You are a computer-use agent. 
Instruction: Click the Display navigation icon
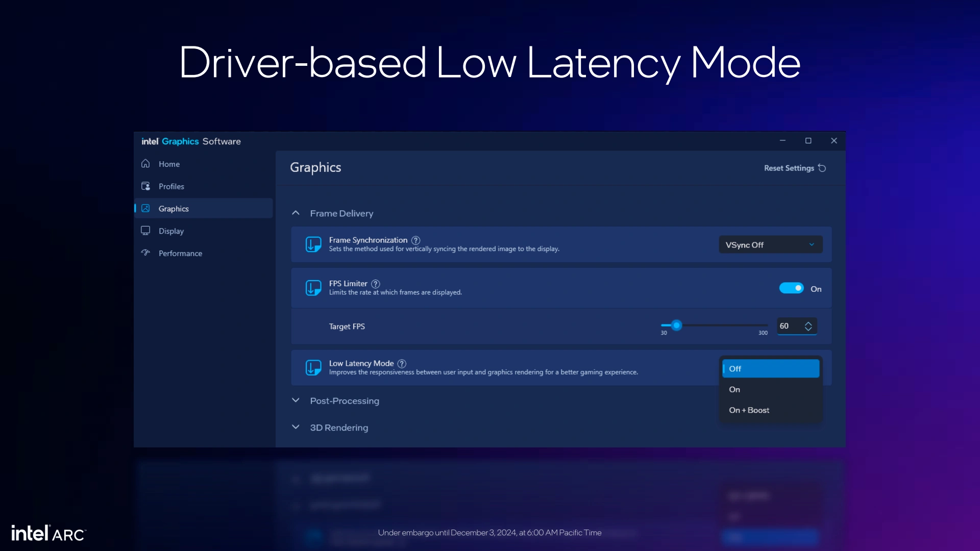point(145,231)
